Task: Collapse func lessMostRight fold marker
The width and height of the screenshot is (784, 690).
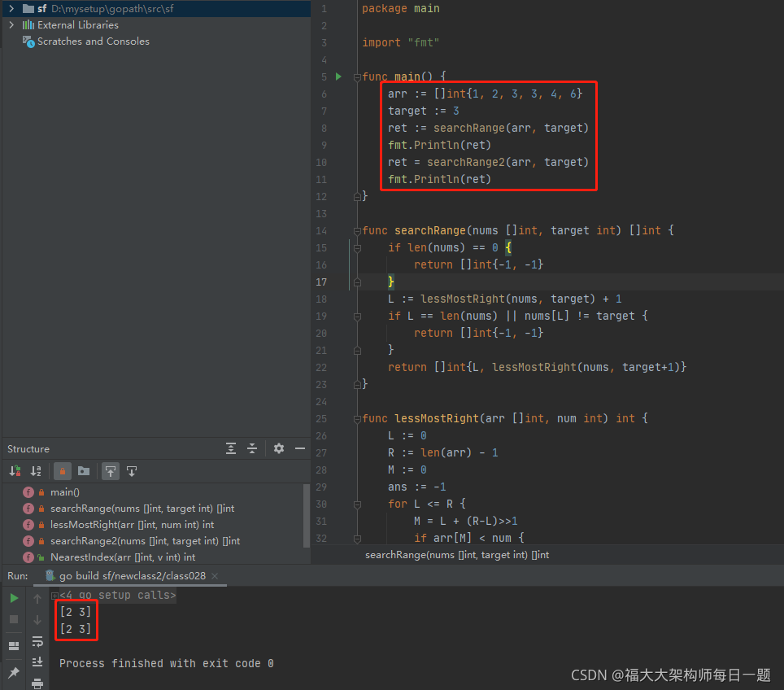Action: pos(357,419)
